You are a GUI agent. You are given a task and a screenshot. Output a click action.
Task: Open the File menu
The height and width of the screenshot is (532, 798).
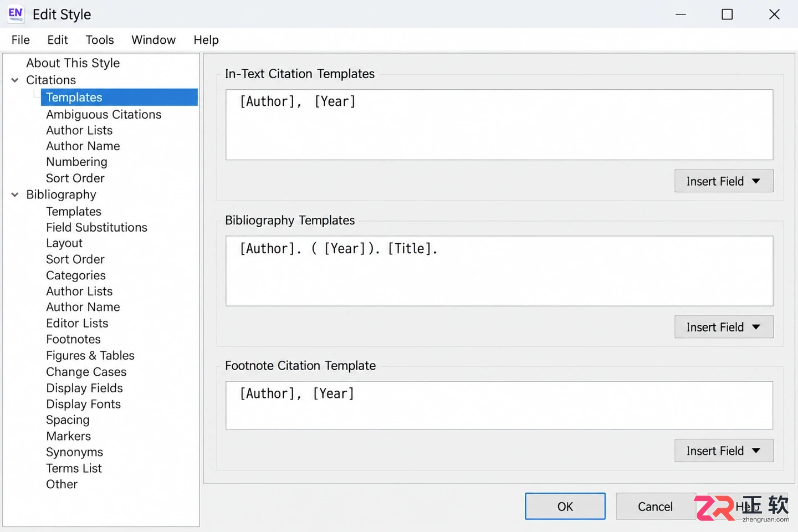click(x=21, y=40)
